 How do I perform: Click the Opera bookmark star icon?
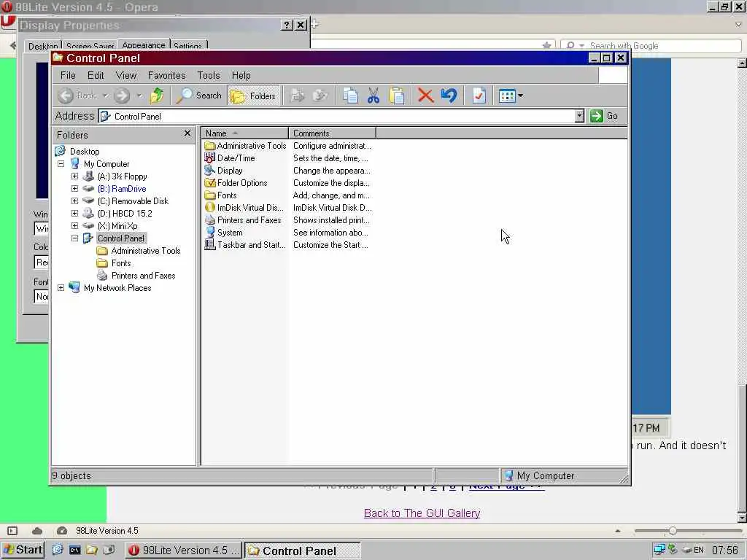(x=547, y=46)
